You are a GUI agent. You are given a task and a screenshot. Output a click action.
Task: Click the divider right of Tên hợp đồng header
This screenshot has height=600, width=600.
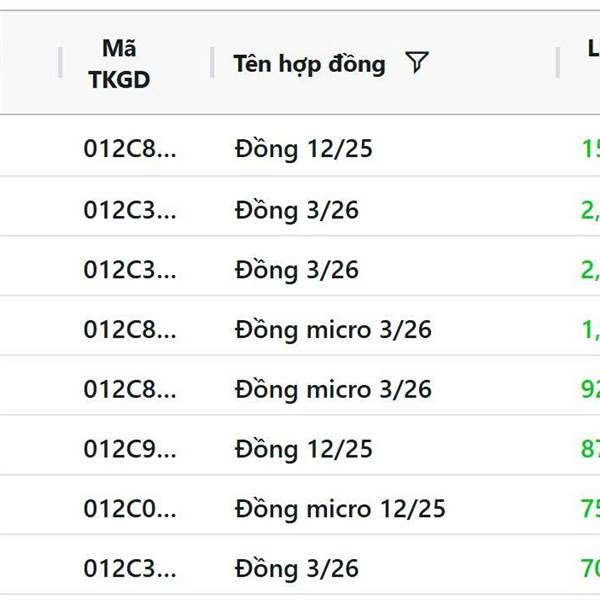[558, 62]
